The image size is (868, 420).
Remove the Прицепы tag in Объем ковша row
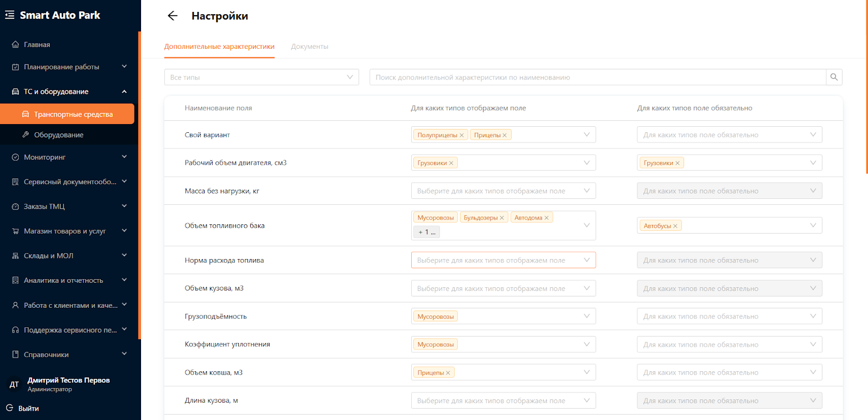coord(448,373)
